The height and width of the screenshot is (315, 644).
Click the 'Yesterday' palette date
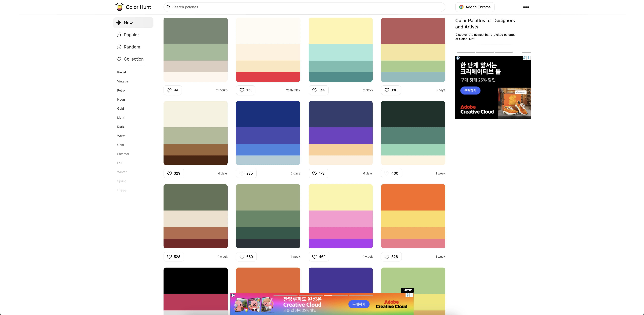[x=293, y=90]
